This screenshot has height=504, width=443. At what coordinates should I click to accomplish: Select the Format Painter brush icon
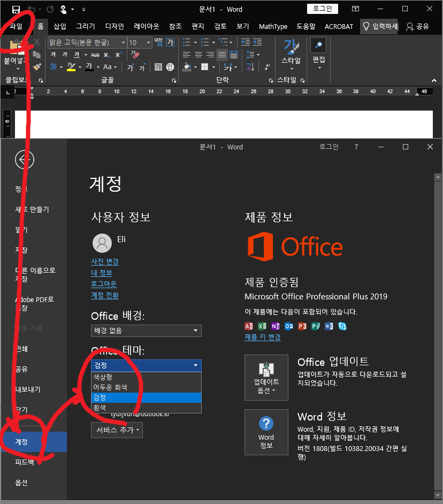pyautogui.click(x=37, y=67)
